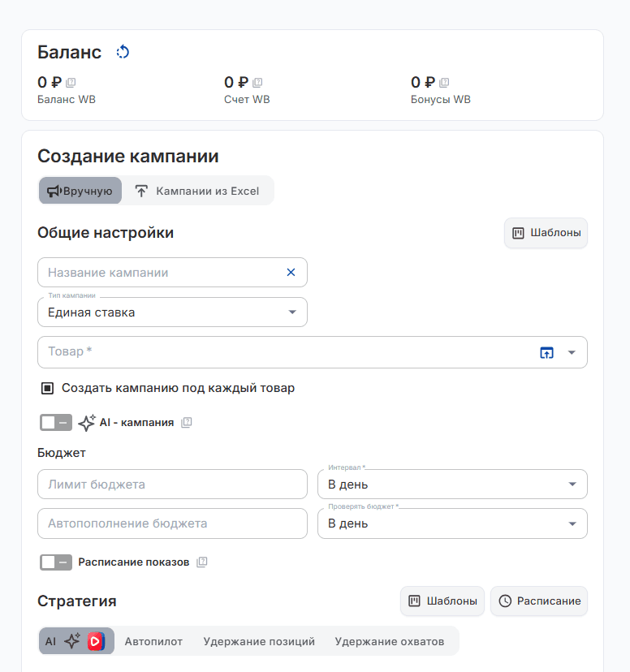This screenshot has width=630, height=672.
Task: Open the Проверять бюджет dropdown
Action: [452, 523]
